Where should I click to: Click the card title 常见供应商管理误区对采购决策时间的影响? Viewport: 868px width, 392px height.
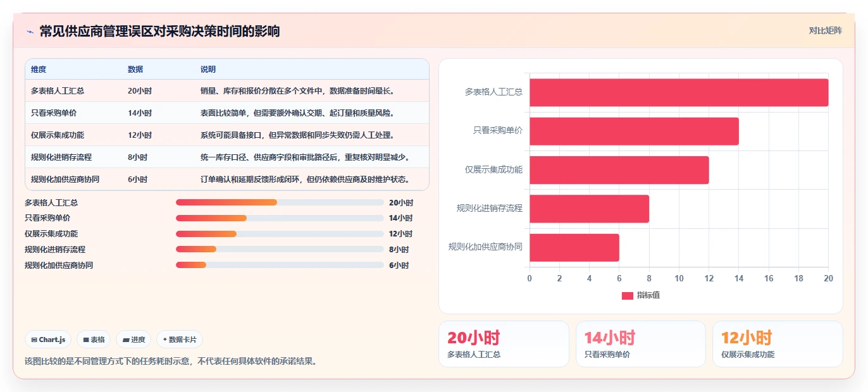point(159,32)
